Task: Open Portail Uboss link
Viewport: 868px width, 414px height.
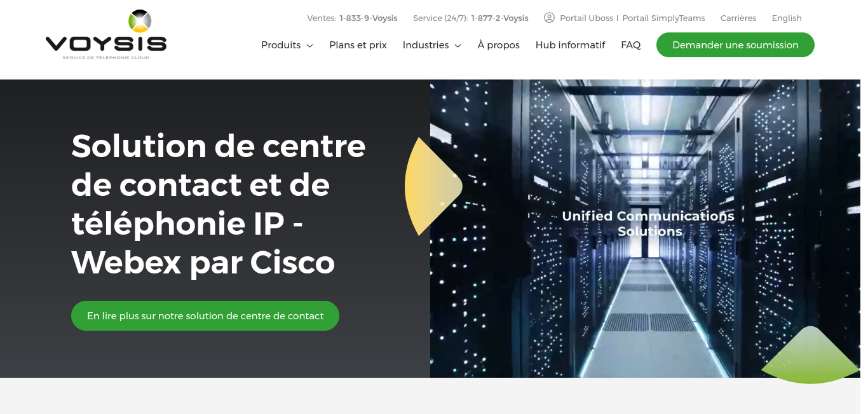Action: pos(587,18)
